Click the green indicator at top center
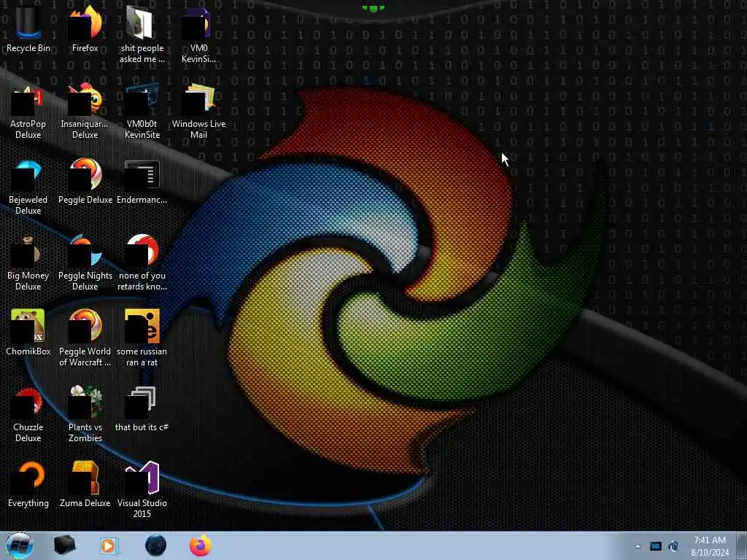This screenshot has height=560, width=747. tap(373, 8)
